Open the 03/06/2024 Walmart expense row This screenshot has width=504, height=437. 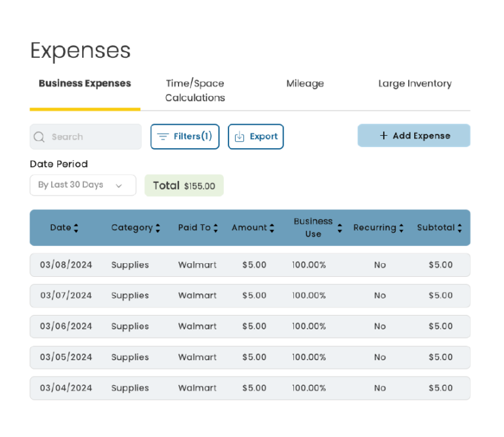pyautogui.click(x=249, y=326)
